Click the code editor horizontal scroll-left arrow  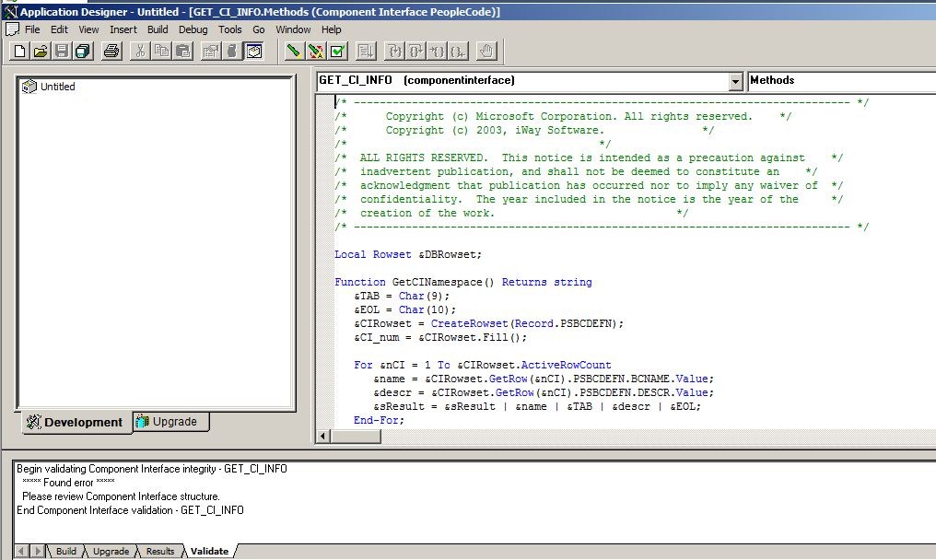point(322,437)
